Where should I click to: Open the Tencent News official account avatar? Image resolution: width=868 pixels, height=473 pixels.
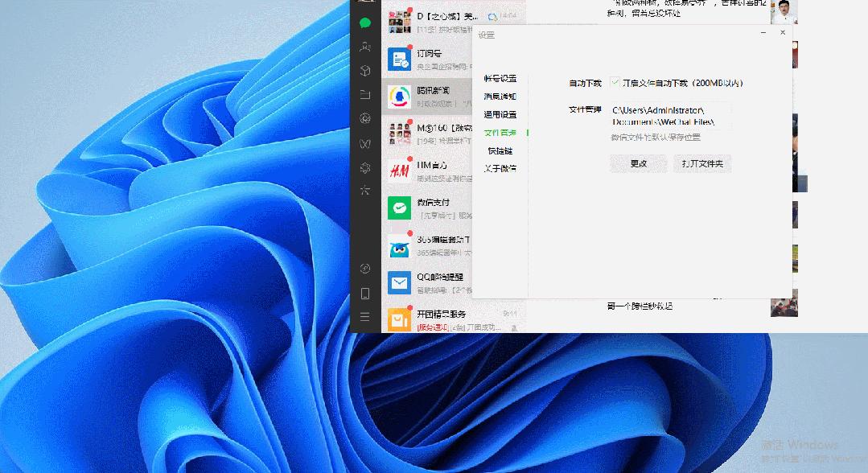point(400,96)
